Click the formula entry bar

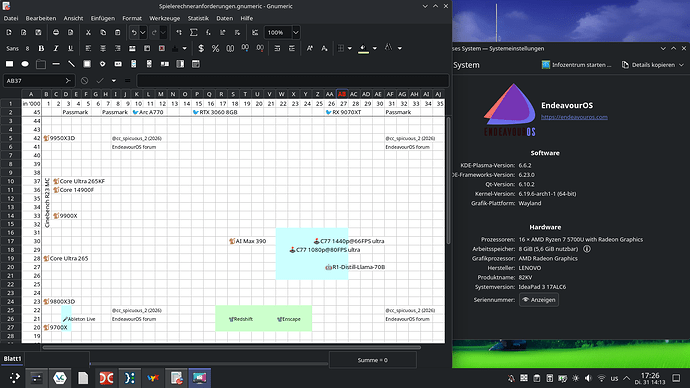coord(293,81)
